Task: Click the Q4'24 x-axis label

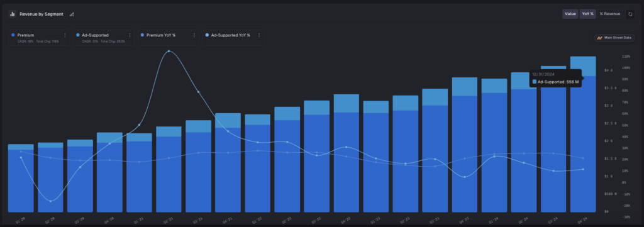Action: (x=582, y=221)
